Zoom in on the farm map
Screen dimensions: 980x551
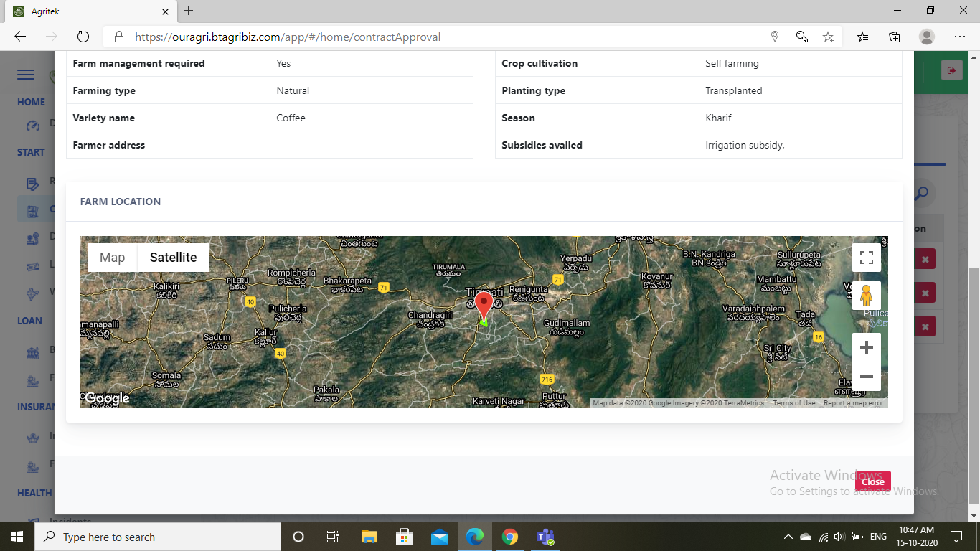point(866,348)
